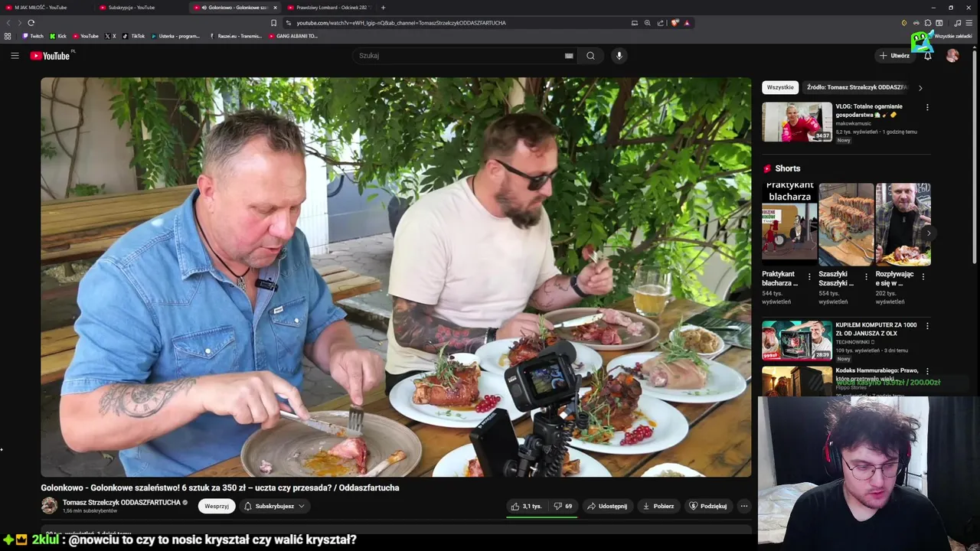Image resolution: width=980 pixels, height=551 pixels.
Task: Open the on-screen keyboard in the search box
Action: [x=569, y=55]
